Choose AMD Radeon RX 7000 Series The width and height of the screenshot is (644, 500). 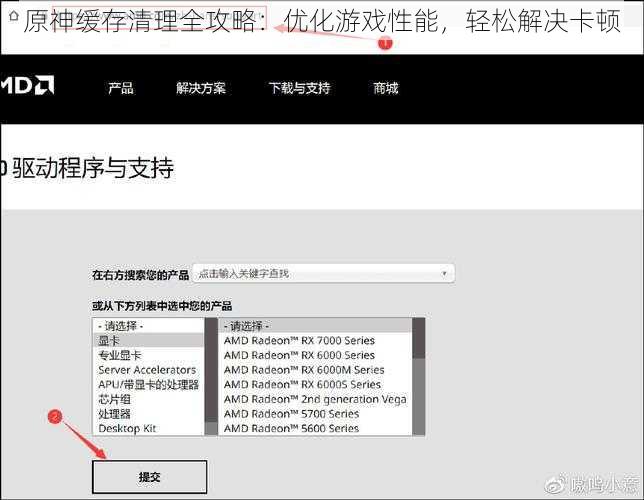[x=315, y=341]
